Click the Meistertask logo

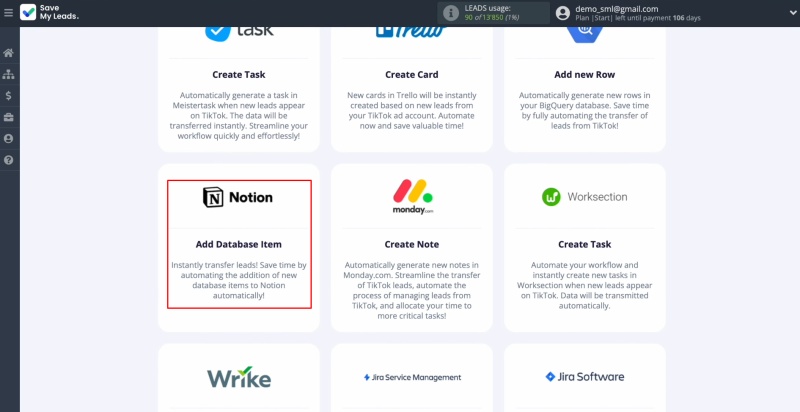coord(239,33)
